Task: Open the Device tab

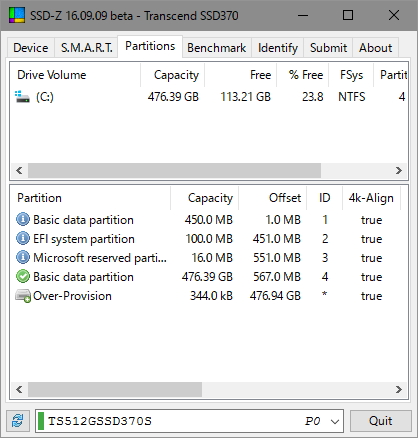Action: [31, 48]
